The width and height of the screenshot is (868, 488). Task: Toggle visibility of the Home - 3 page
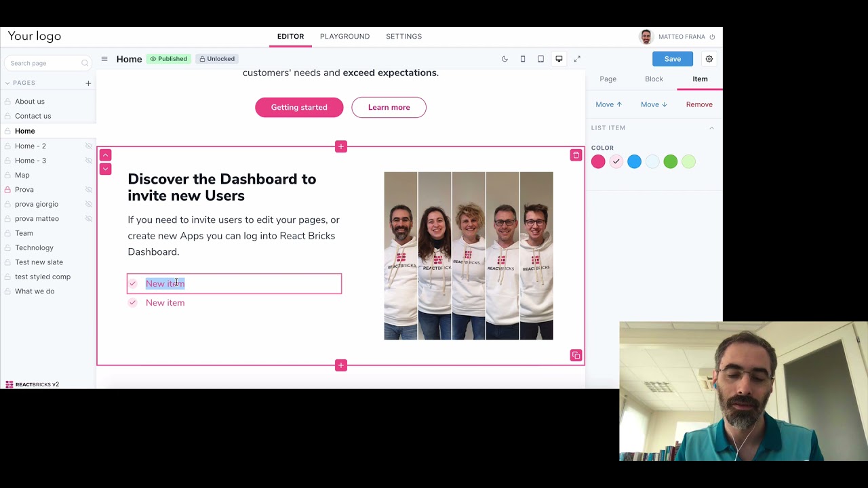(88, 161)
